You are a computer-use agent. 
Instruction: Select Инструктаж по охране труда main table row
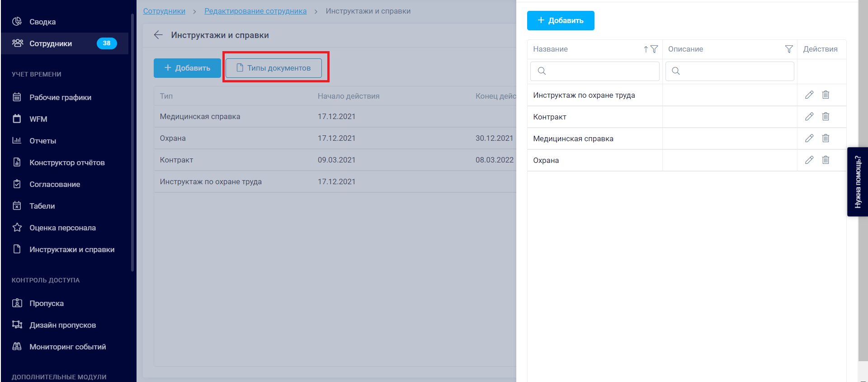pos(335,181)
